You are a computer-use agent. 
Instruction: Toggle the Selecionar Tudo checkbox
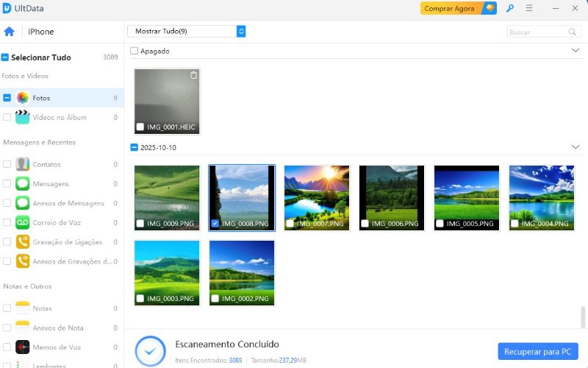tap(5, 57)
